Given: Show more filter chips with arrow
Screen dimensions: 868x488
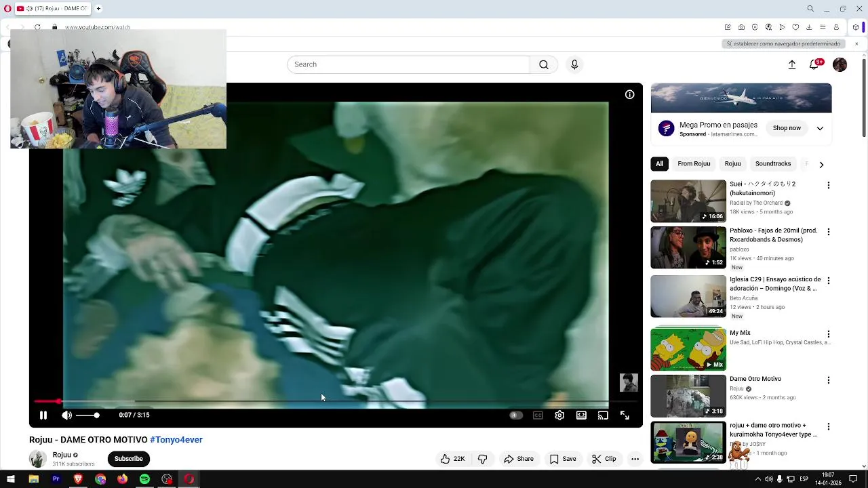Looking at the screenshot, I should click(821, 164).
